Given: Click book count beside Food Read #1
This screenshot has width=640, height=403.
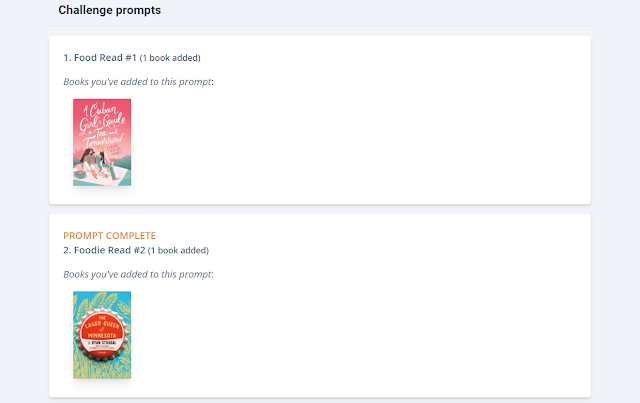Looking at the screenshot, I should (x=170, y=58).
